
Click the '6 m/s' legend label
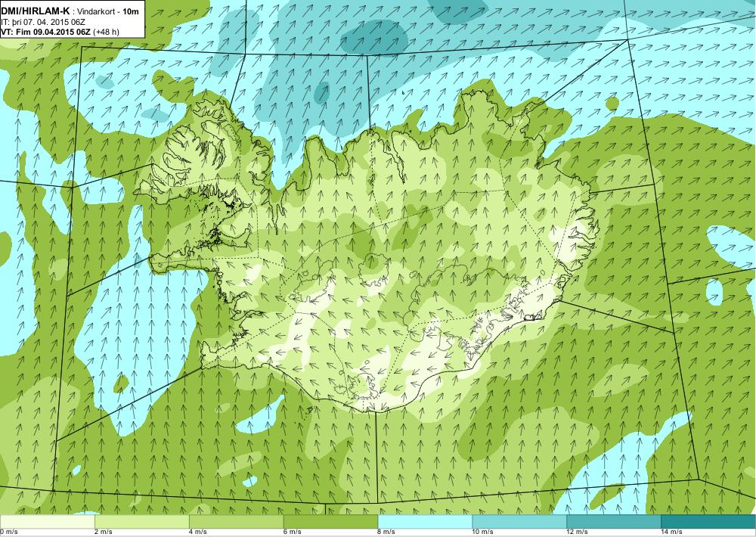pyautogui.click(x=293, y=532)
